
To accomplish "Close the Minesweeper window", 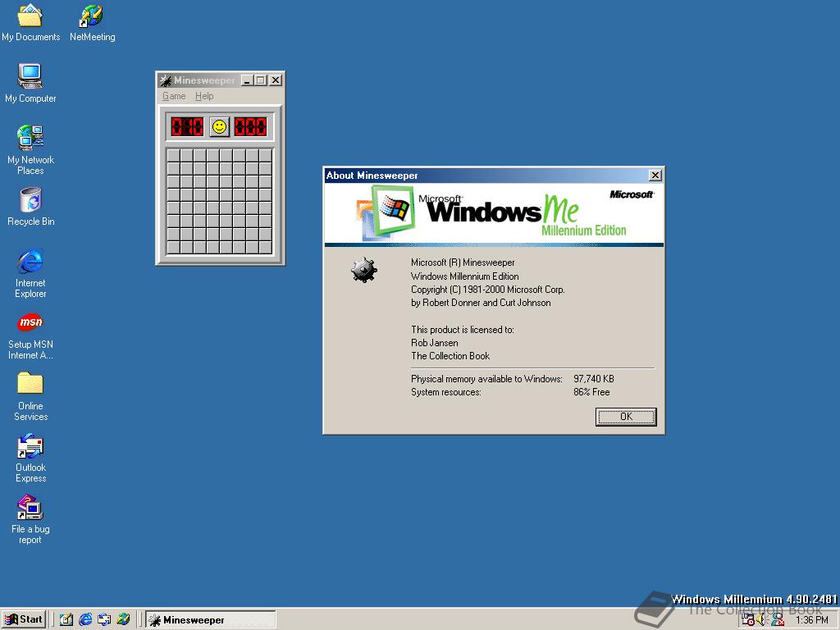I will [276, 80].
